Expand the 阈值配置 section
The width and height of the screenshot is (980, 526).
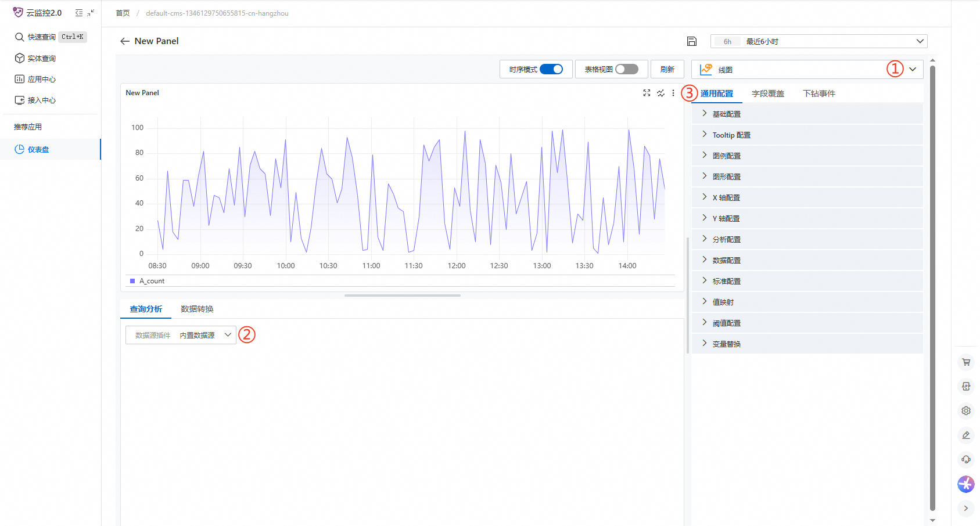(x=807, y=323)
